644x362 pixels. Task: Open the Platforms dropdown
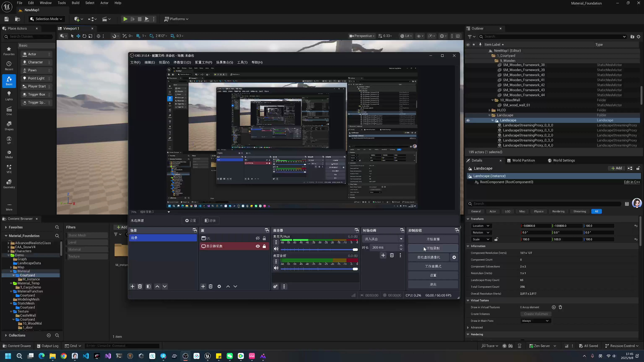pos(176,19)
